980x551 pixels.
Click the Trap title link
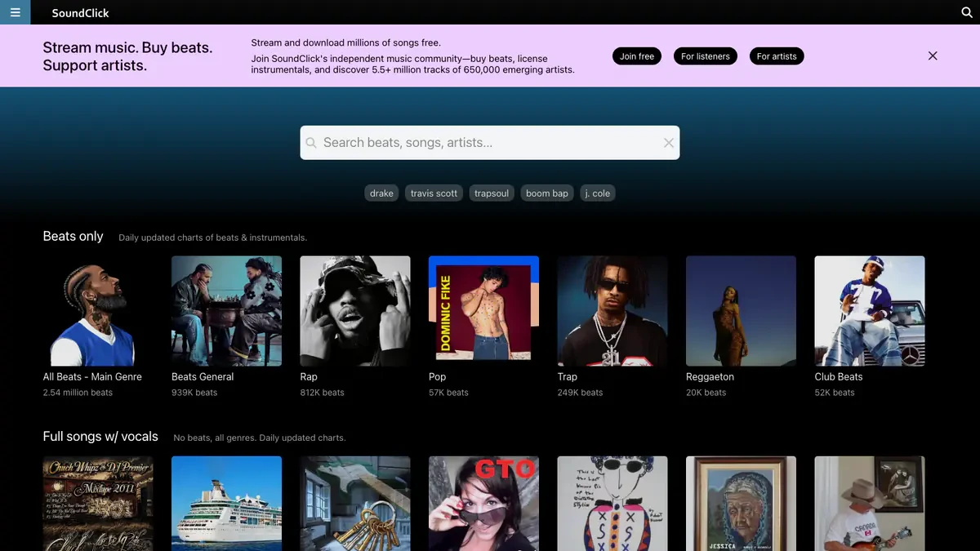pyautogui.click(x=568, y=377)
